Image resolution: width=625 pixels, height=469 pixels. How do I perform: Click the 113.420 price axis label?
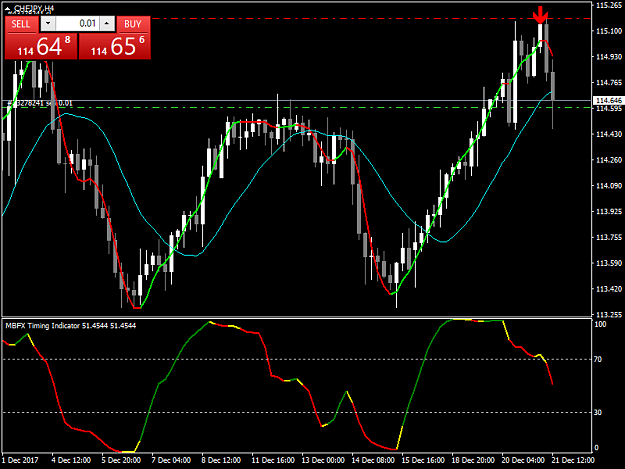[x=609, y=288]
